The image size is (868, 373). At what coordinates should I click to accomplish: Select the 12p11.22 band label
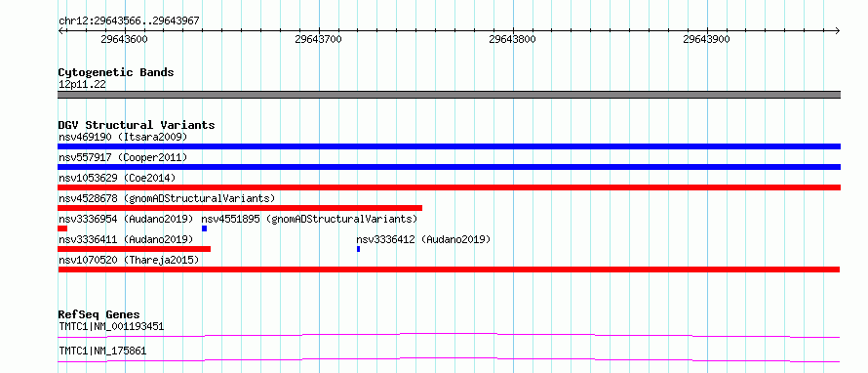[x=82, y=85]
